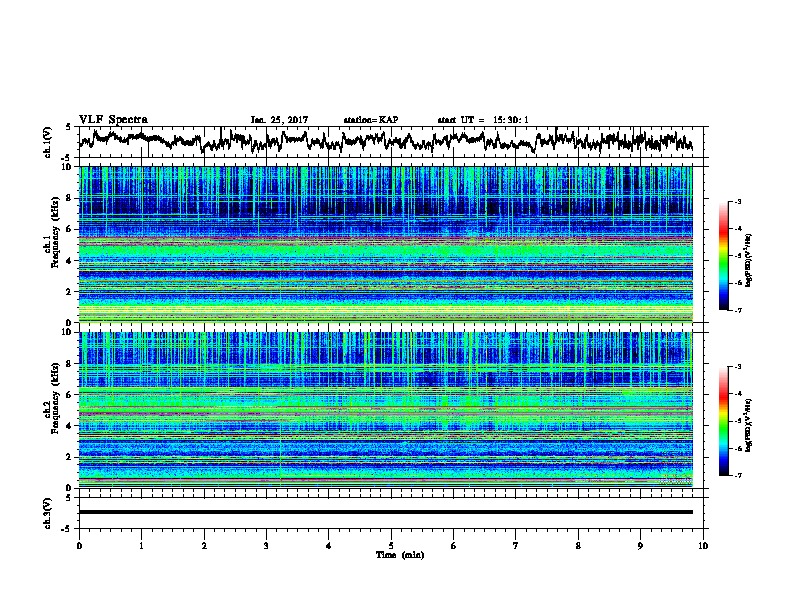The image size is (792, 612).
Task: Click the upper color bar's log(PSD) units label
Action: [749, 260]
